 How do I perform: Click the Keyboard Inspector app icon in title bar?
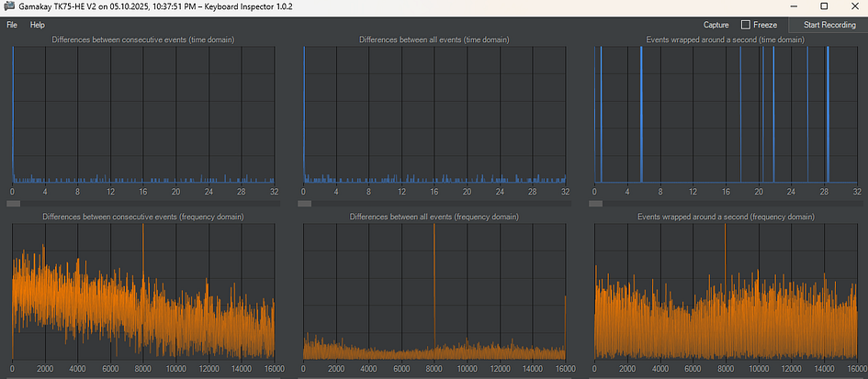click(9, 6)
